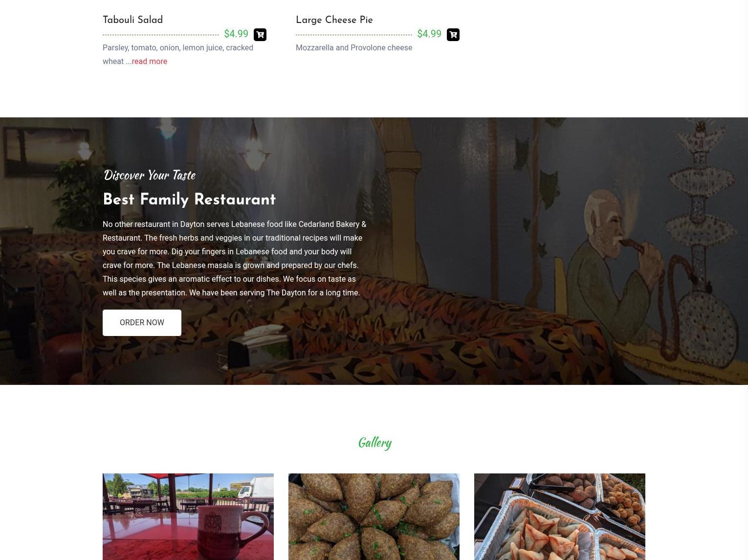This screenshot has height=560, width=748.
Task: Add Large Cheese Pie to cart
Action: 453,35
